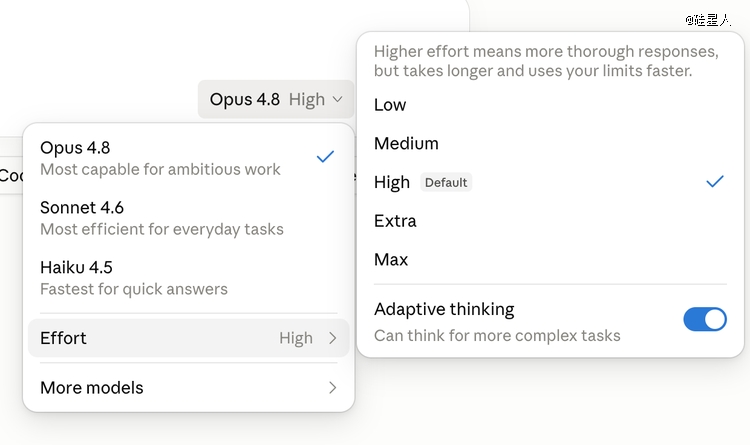
Task: Expand the More models submenu
Action: click(x=188, y=388)
